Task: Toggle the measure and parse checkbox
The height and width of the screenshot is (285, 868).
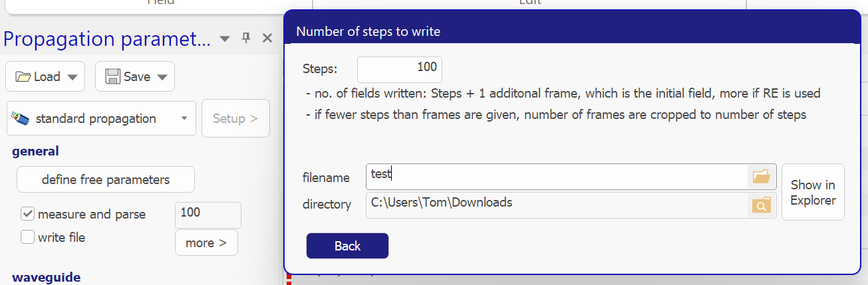Action: click(28, 214)
